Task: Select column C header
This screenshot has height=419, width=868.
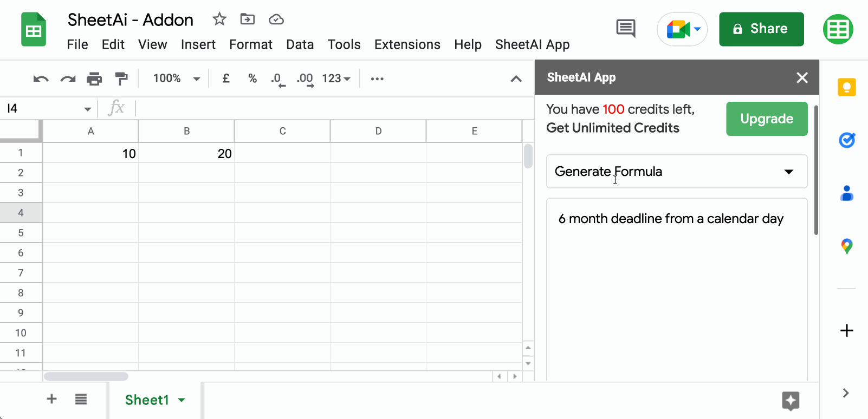Action: tap(282, 131)
